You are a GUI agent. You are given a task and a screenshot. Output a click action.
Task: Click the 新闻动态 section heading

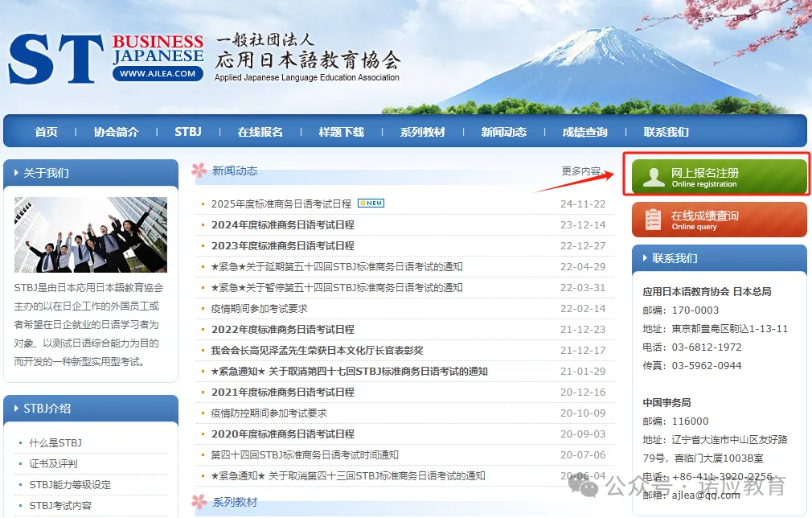tap(235, 171)
